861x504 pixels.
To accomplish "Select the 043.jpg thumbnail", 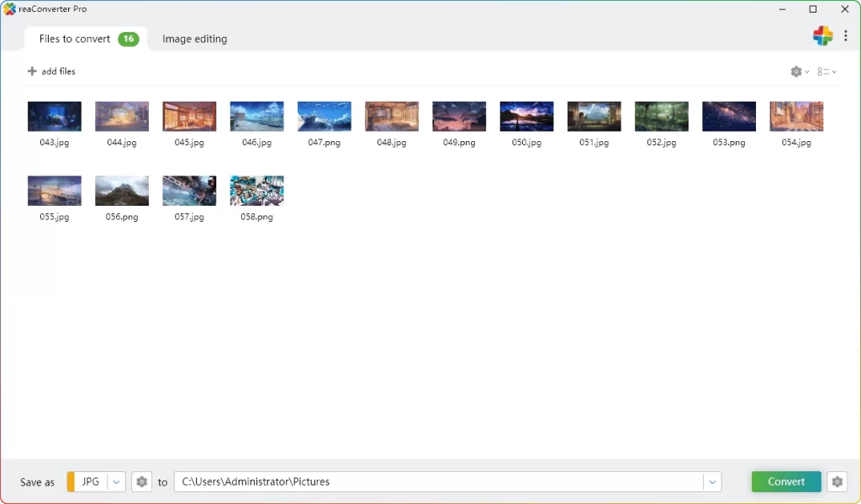I will 54,116.
